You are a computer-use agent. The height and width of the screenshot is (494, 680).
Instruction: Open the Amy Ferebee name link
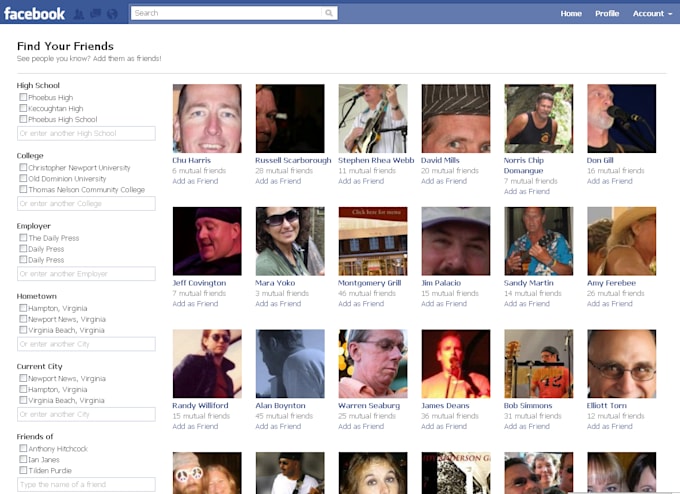(611, 283)
